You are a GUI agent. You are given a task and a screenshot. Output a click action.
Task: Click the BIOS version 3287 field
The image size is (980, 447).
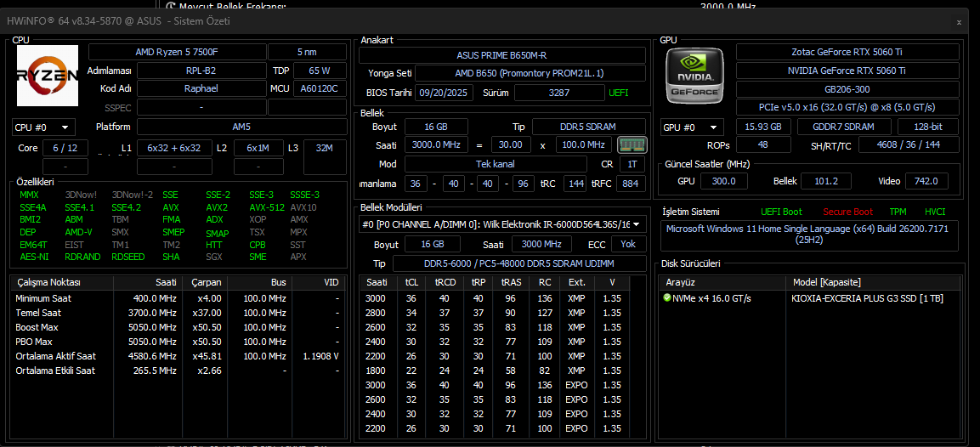pos(559,93)
